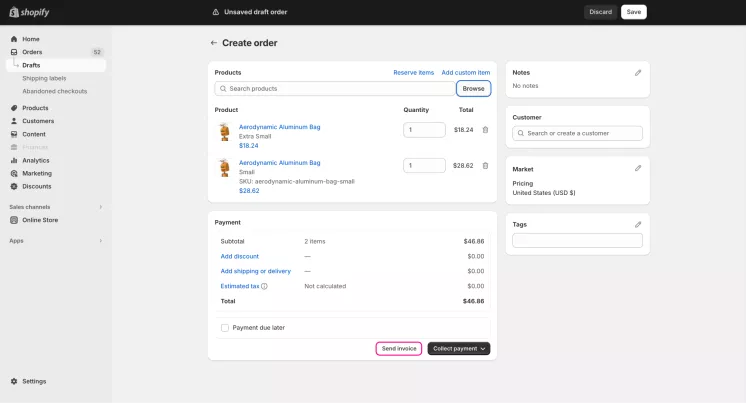Click the Marketing target icon
The width and height of the screenshot is (746, 403).
point(14,173)
